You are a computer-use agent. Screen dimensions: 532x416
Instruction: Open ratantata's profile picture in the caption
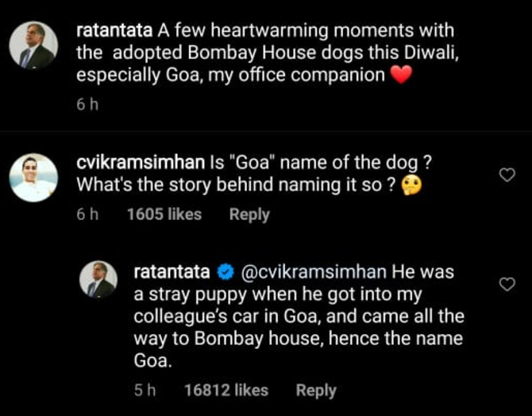[x=33, y=45]
